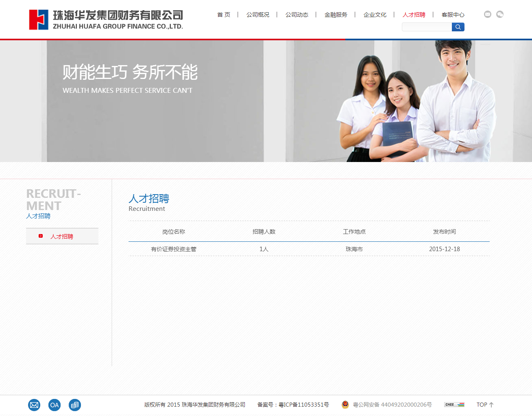Image resolution: width=532 pixels, height=416 pixels.
Task: Open the 企业文化 navigation menu
Action: click(x=375, y=15)
